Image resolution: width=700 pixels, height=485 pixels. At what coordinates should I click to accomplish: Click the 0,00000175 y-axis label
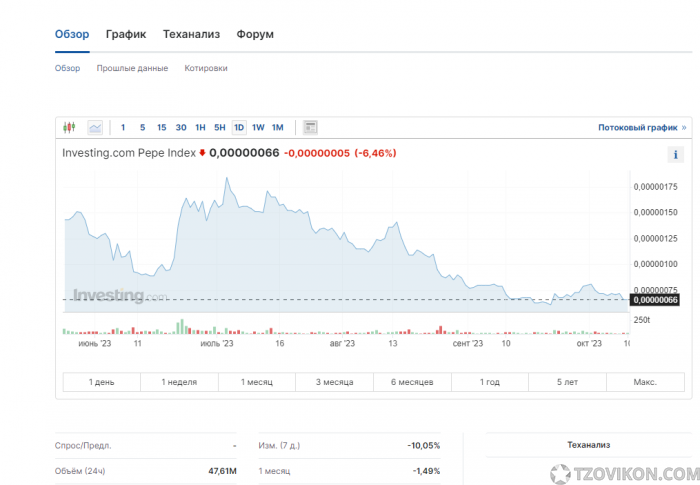pos(655,187)
